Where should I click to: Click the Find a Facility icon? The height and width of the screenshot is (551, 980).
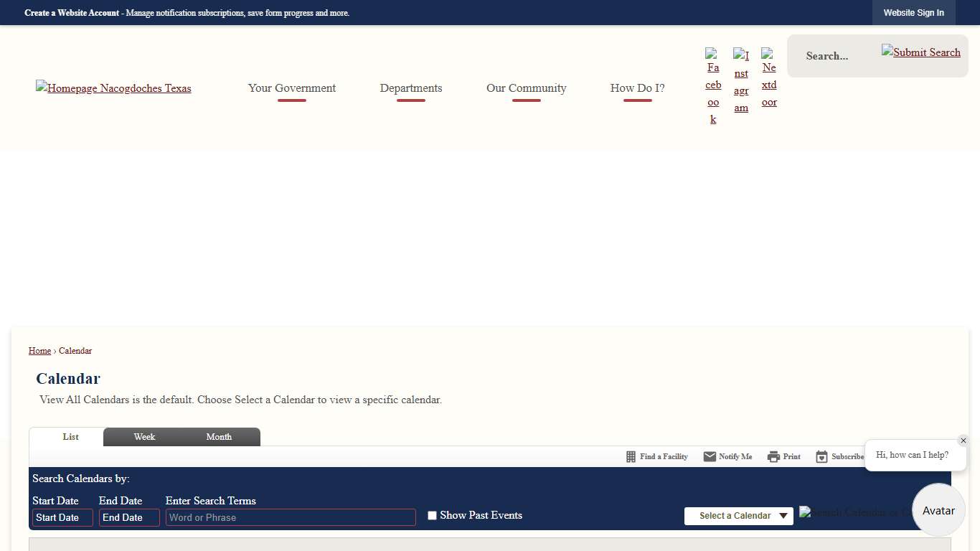click(656, 457)
